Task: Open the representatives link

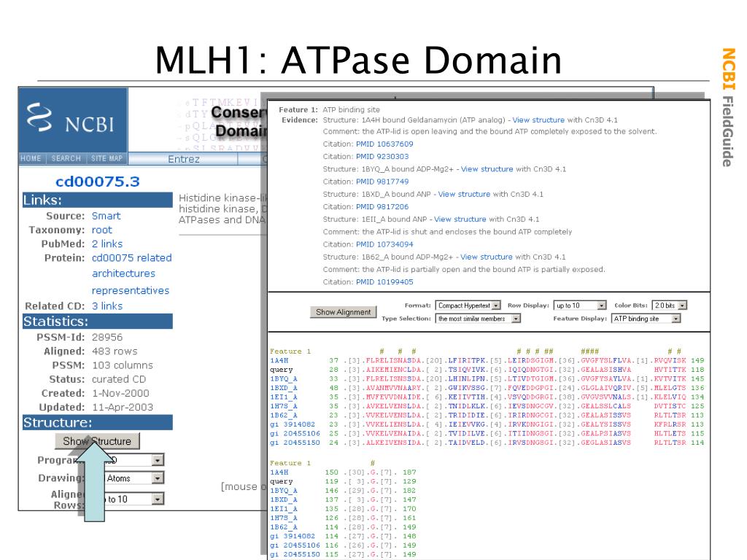Action: 130,290
